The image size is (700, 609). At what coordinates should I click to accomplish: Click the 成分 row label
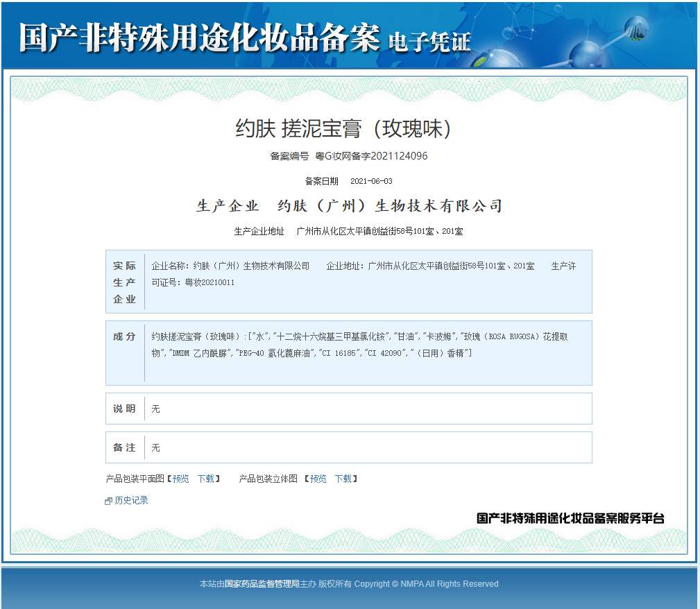click(124, 336)
